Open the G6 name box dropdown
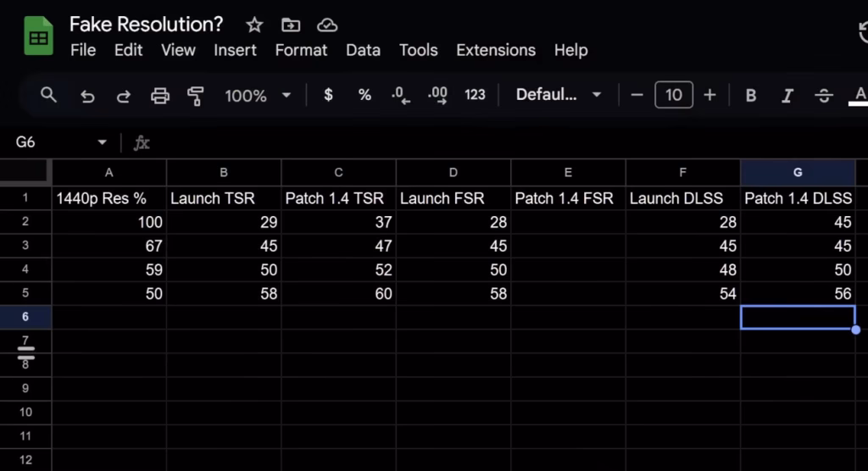868x471 pixels. pyautogui.click(x=103, y=142)
